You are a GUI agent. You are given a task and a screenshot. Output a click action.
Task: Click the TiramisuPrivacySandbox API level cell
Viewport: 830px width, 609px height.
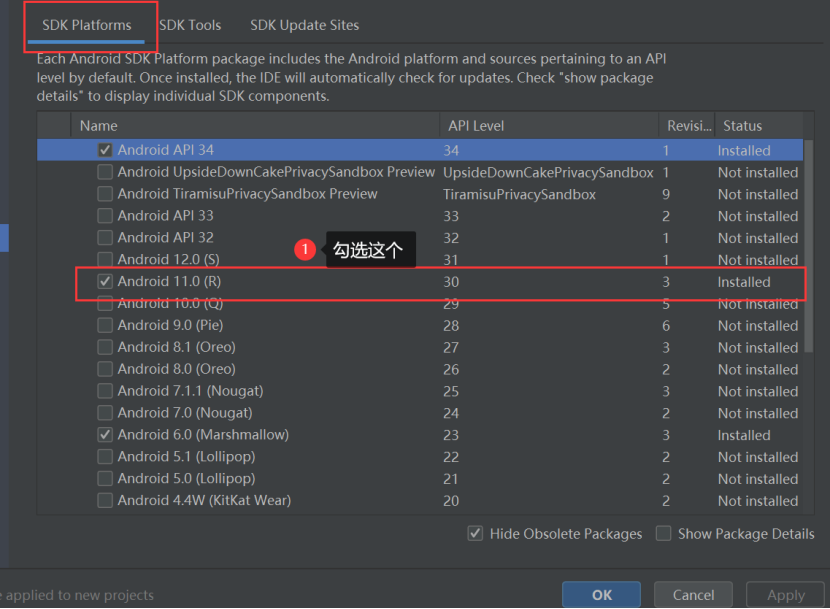[x=519, y=194]
